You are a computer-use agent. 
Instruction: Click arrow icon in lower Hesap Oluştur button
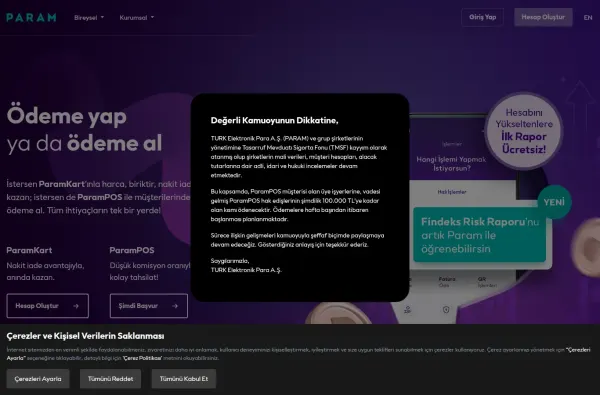[76, 306]
